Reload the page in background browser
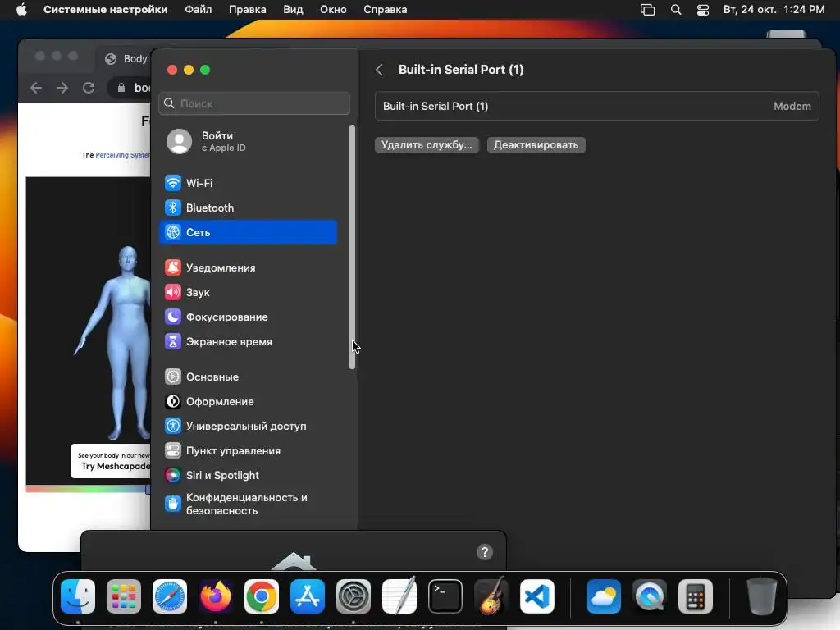 [89, 88]
